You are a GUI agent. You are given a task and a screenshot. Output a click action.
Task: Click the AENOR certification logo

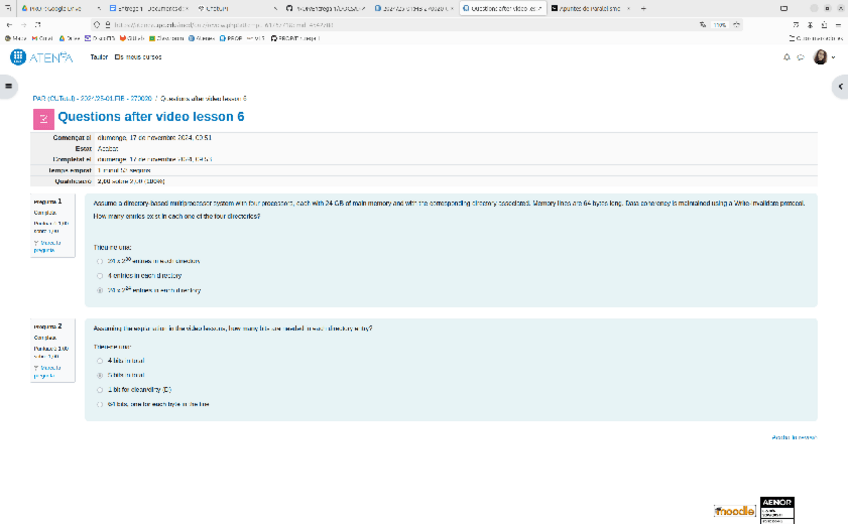tap(777, 510)
